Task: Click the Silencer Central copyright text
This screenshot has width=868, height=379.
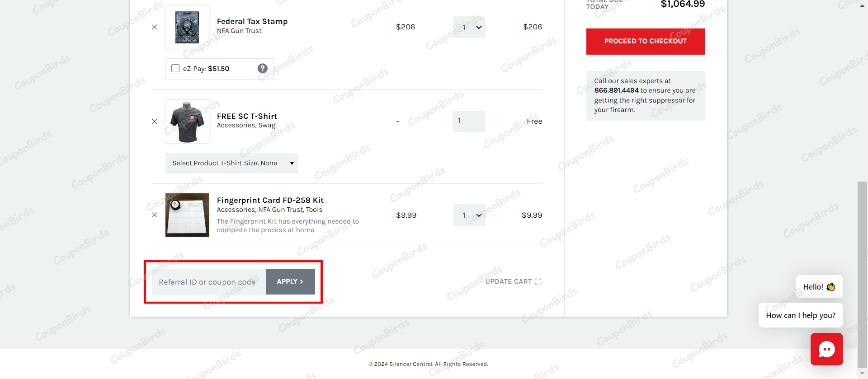Action: (428, 364)
